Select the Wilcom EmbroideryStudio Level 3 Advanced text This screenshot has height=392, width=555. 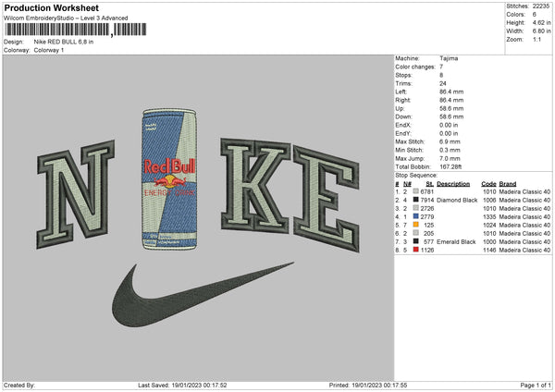click(x=66, y=18)
